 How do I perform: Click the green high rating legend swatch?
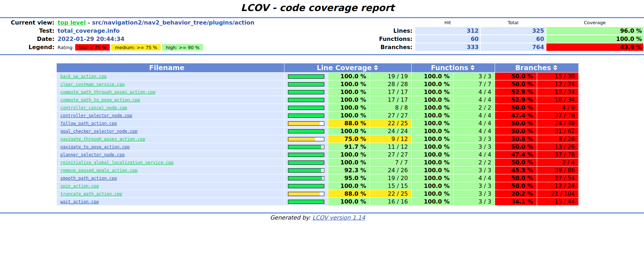coord(182,47)
